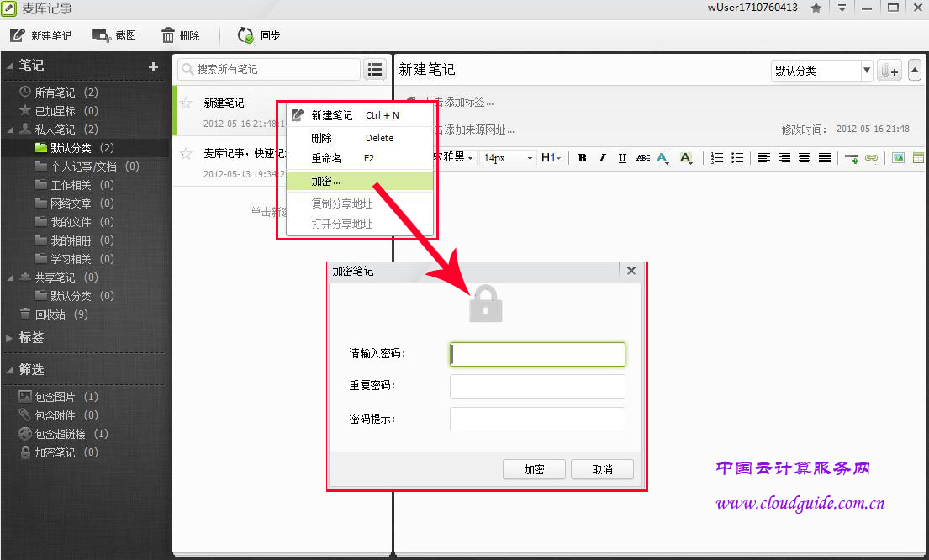Filter by 包含图片

pos(59,396)
